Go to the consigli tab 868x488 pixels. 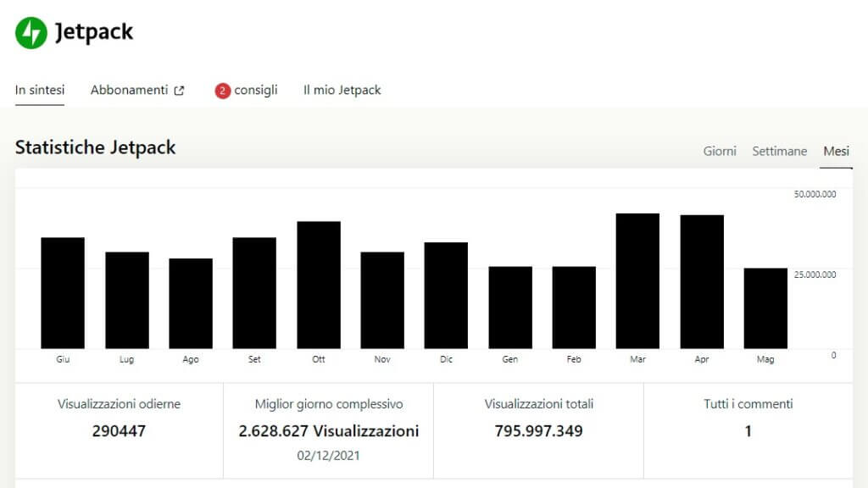tap(256, 90)
